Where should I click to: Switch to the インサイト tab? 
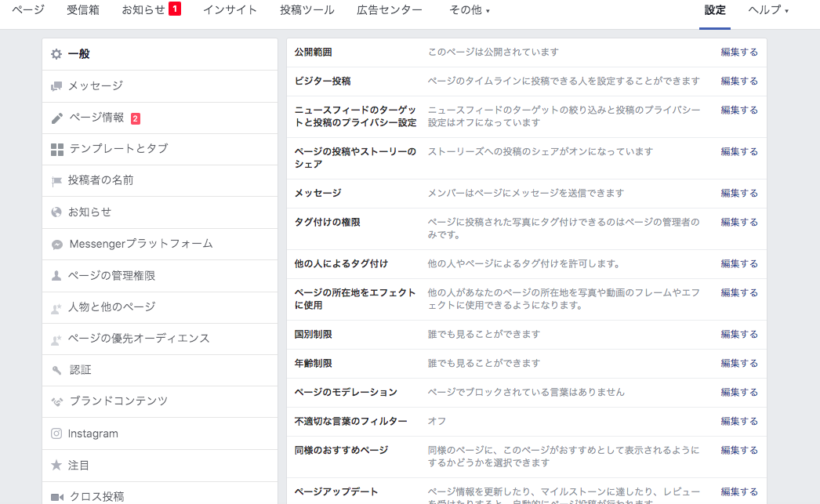[230, 10]
